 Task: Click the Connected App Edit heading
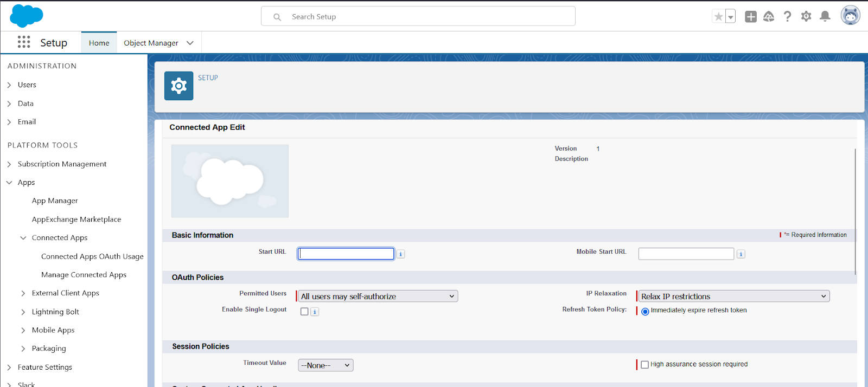207,127
